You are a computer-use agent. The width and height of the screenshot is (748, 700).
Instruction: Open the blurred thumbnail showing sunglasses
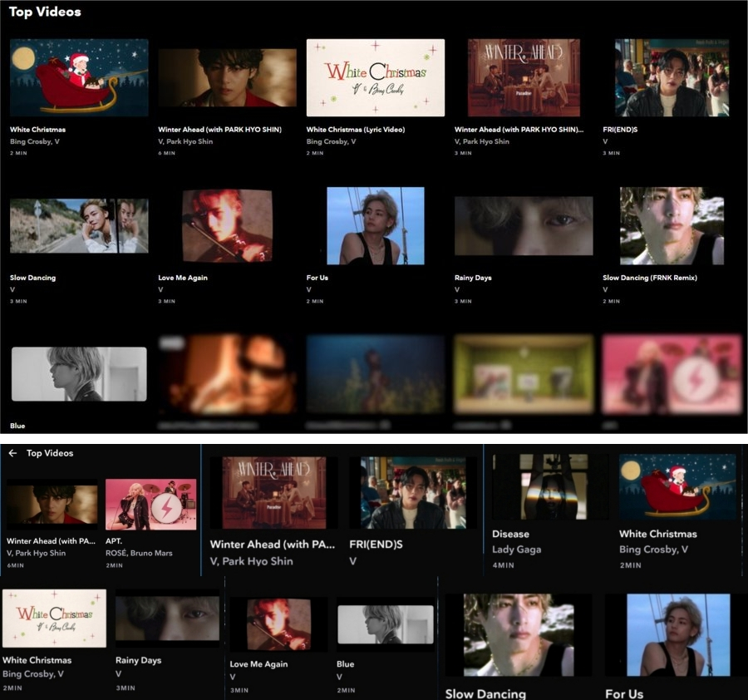[227, 375]
